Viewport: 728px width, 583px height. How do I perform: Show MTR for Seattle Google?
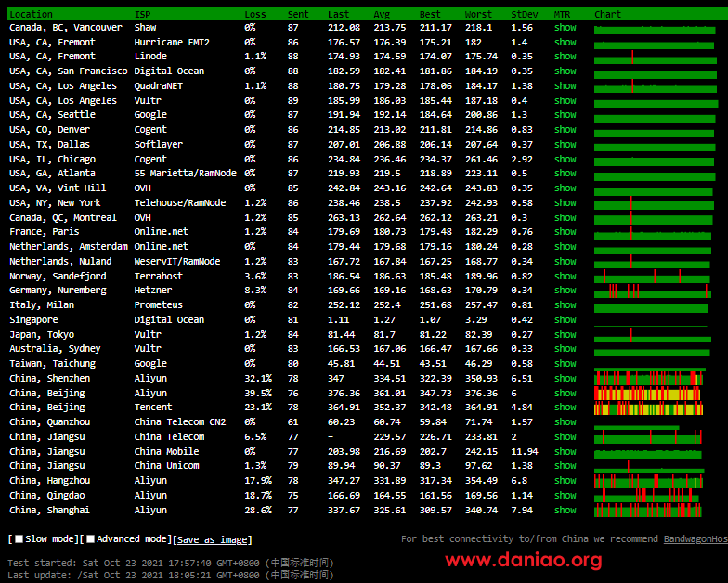tap(565, 115)
